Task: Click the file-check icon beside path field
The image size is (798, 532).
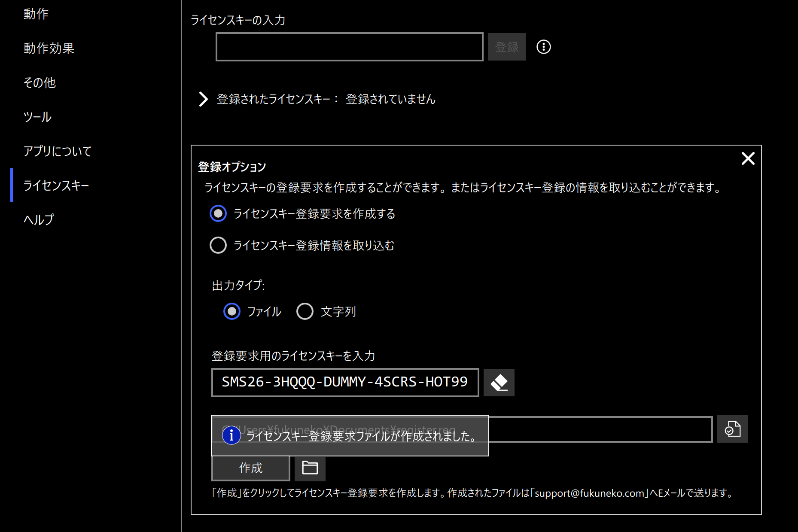Action: click(x=732, y=429)
